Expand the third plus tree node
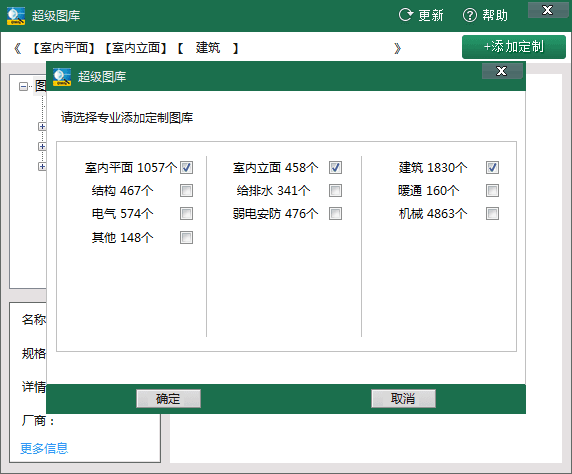The height and width of the screenshot is (474, 572). (42, 166)
